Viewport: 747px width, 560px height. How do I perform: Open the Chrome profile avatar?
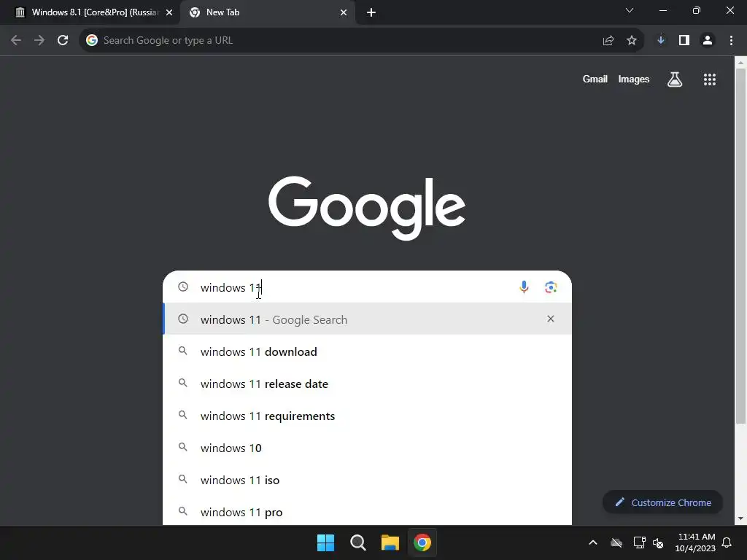(x=708, y=41)
